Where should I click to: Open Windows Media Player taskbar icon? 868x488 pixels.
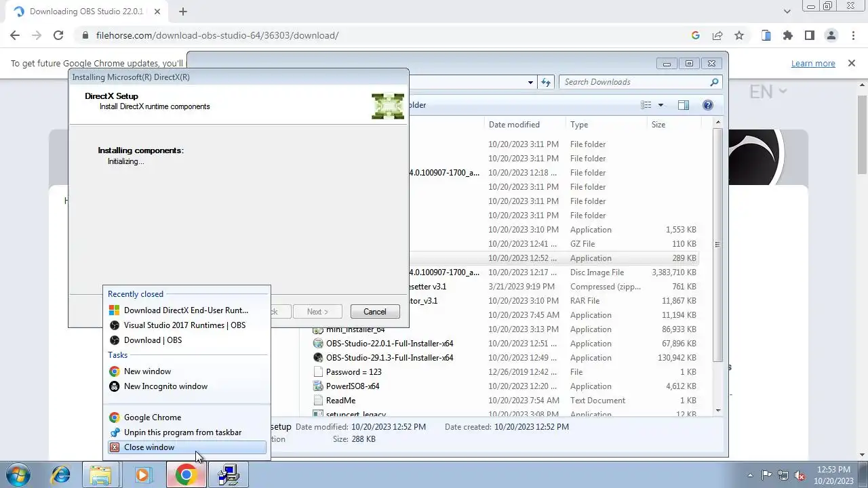click(x=142, y=475)
